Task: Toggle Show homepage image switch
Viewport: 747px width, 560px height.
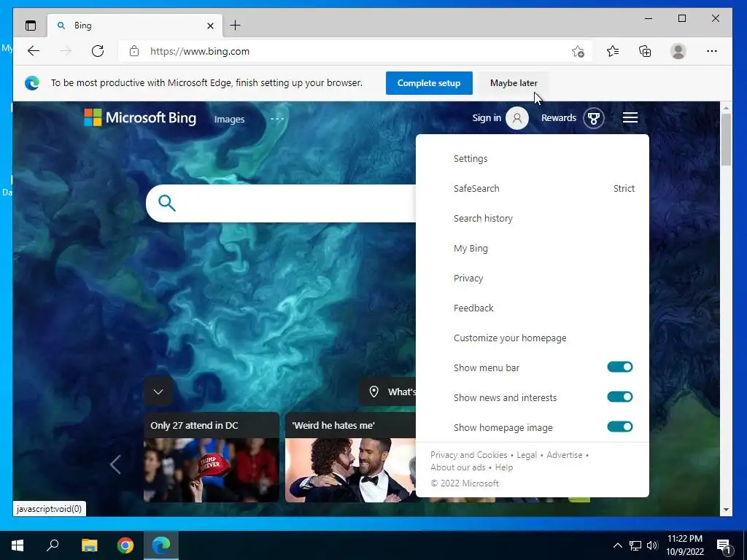Action: click(620, 427)
